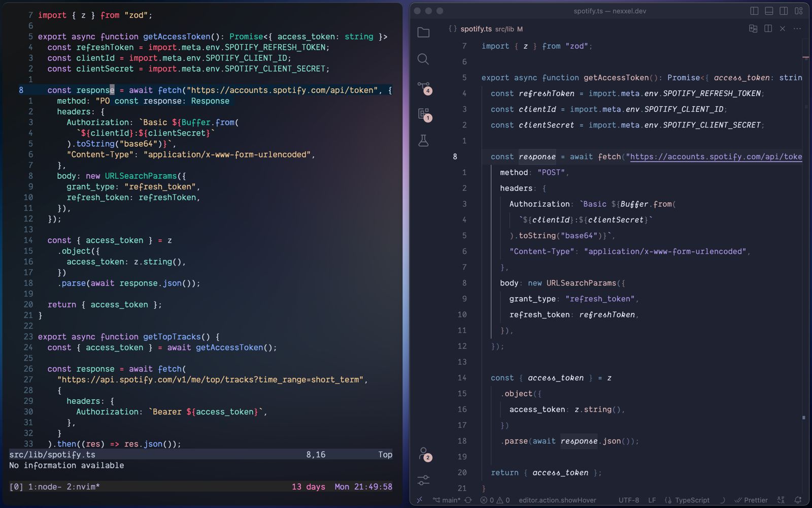
Task: Open the Search panel
Action: pyautogui.click(x=423, y=59)
